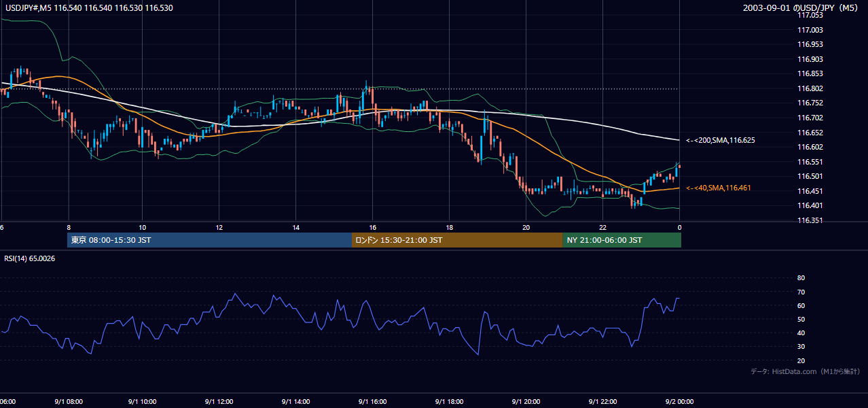Select the 200 SMA label reading 116.625
Screen dimensions: 868x408
point(720,140)
